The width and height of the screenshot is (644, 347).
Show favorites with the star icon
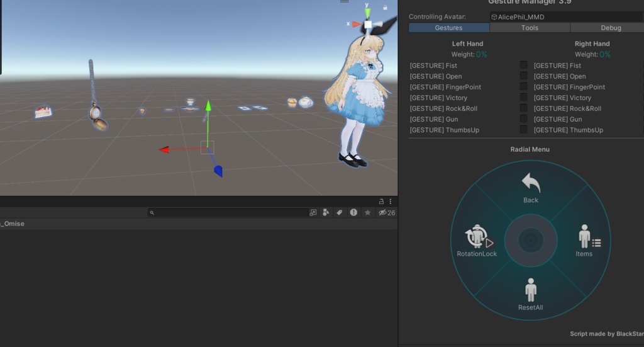(x=367, y=213)
